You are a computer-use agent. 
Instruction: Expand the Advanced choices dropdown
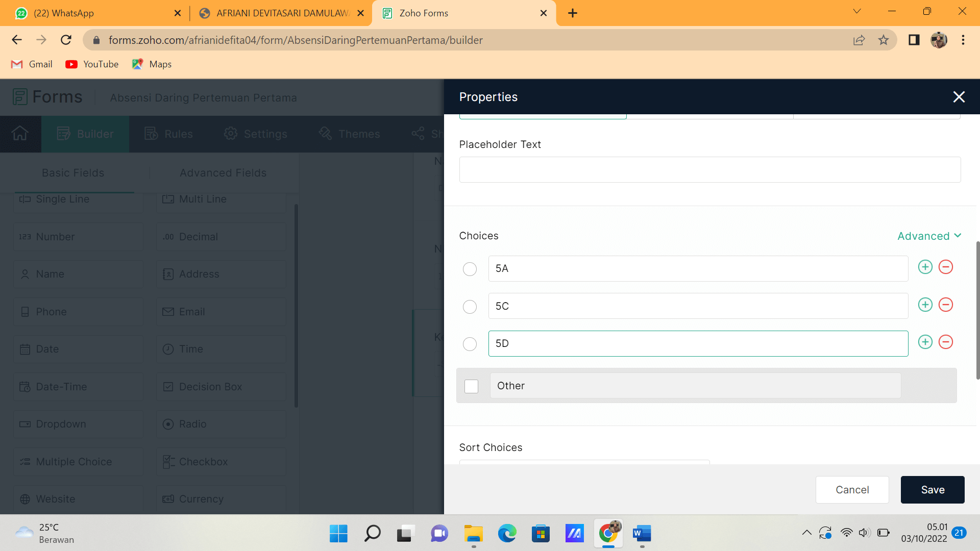point(929,236)
